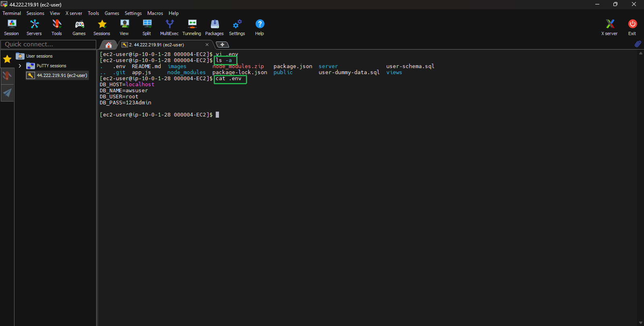This screenshot has width=644, height=326.
Task: Open the Settings gears toolbar icon
Action: [x=237, y=27]
